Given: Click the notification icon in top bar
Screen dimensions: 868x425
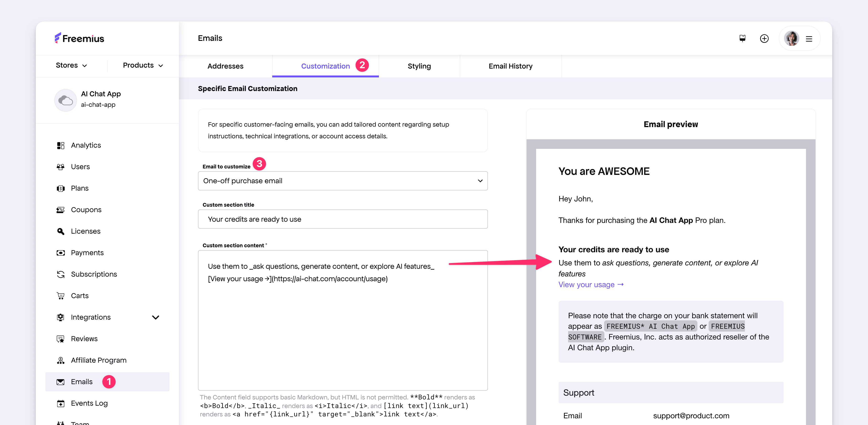Looking at the screenshot, I should pyautogui.click(x=742, y=38).
